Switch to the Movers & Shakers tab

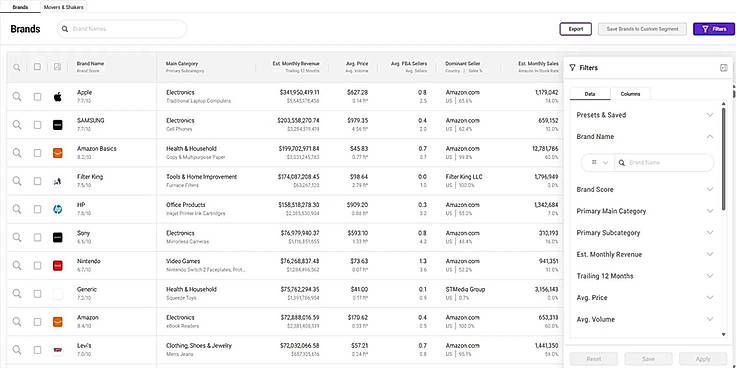(63, 8)
